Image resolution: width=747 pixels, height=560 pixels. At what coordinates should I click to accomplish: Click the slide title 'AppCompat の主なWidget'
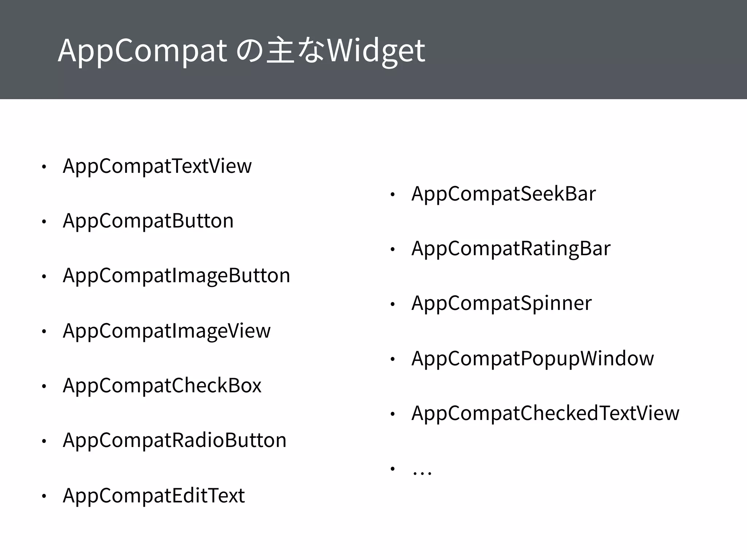coord(241,51)
